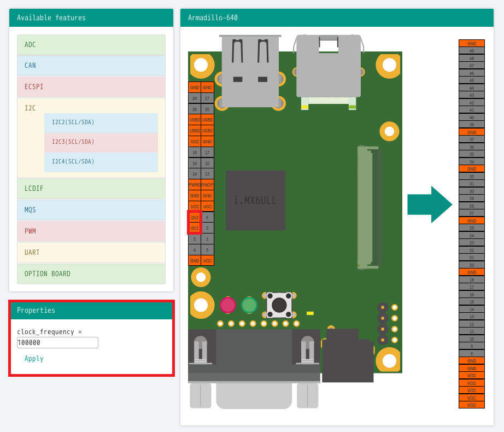Expand the CAN feature
504x432 pixels.
tap(91, 66)
